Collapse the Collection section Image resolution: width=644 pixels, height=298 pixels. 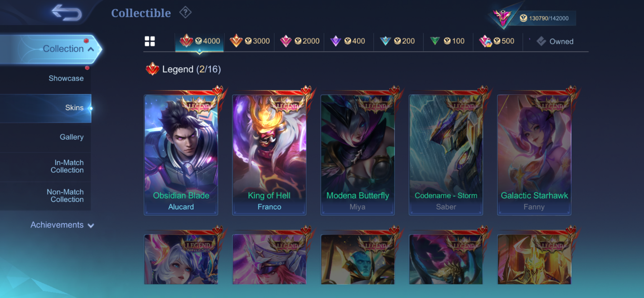[x=51, y=49]
